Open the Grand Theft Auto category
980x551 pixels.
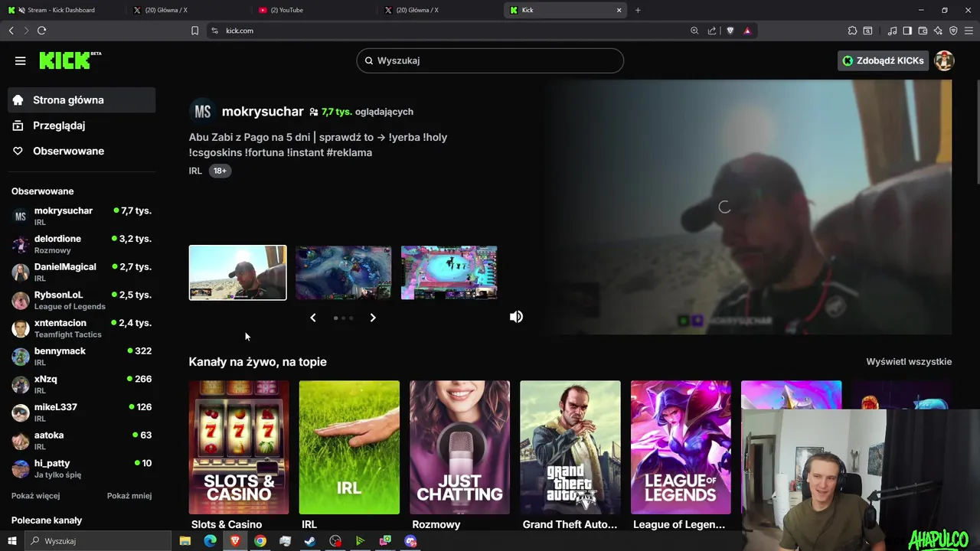(570, 448)
